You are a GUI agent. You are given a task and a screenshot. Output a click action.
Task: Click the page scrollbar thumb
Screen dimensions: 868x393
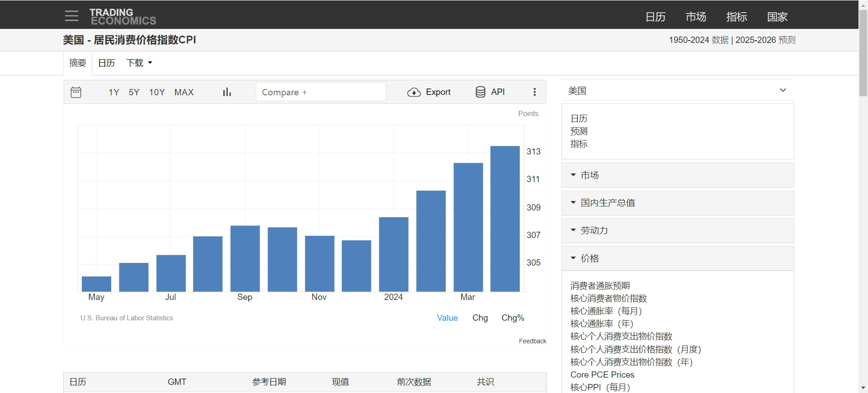pyautogui.click(x=863, y=53)
